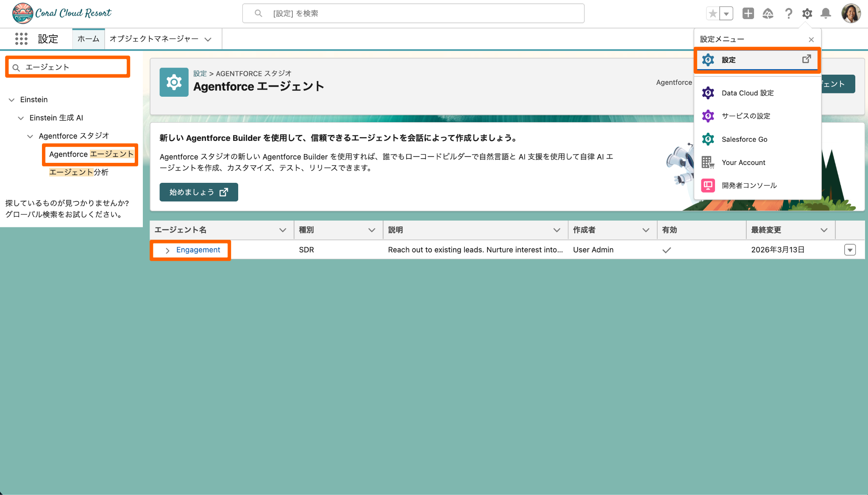Collapse the Einstein tree section
Image resolution: width=868 pixels, height=495 pixels.
[x=11, y=100]
